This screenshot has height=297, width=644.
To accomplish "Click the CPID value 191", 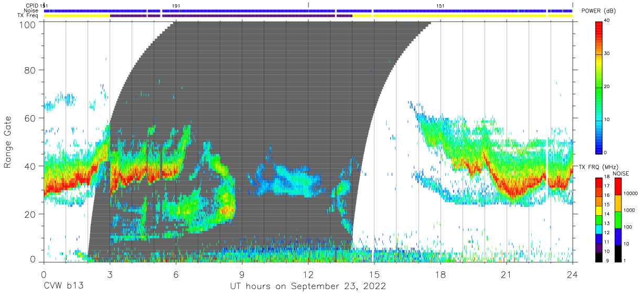I will click(x=176, y=5).
